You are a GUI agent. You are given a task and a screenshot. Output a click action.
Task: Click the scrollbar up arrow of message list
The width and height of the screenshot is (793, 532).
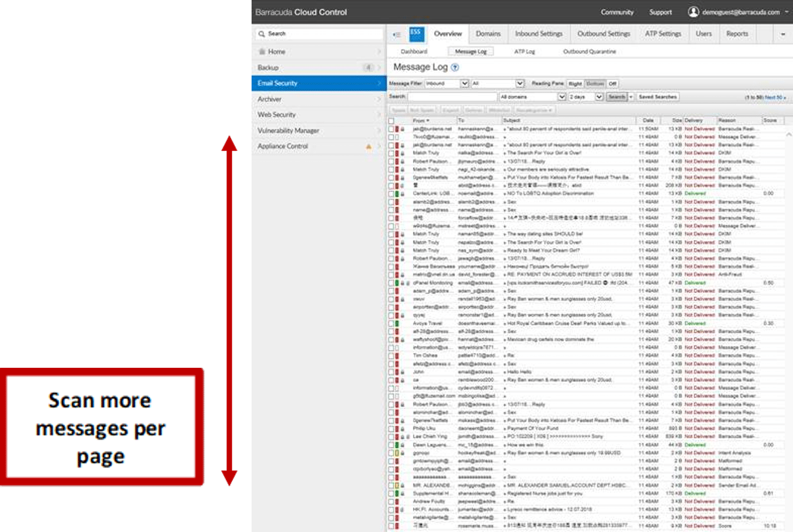[788, 135]
